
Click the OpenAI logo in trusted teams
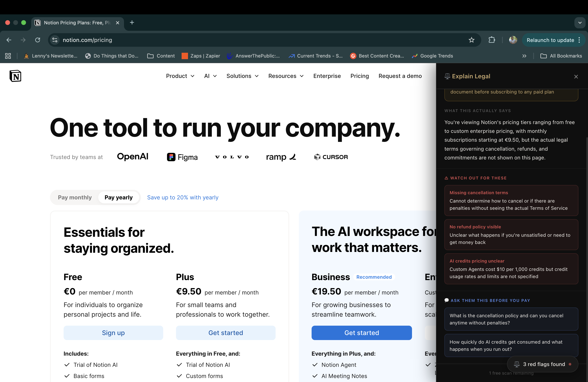click(x=133, y=157)
